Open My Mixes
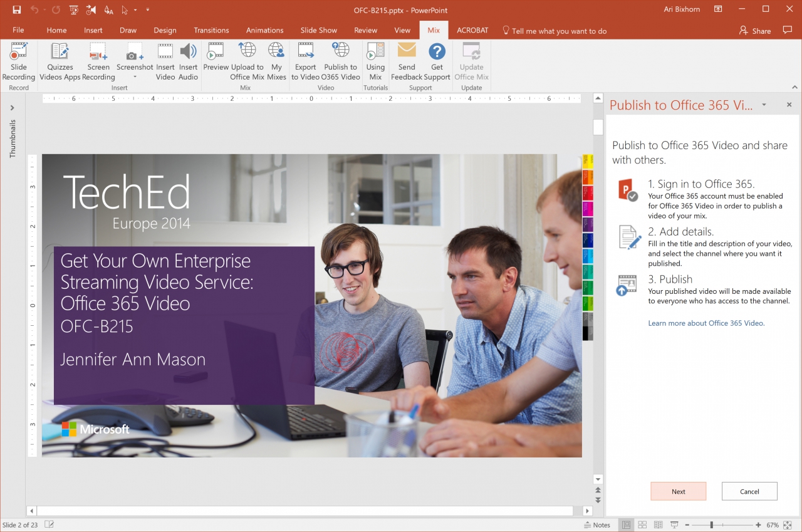 point(276,62)
